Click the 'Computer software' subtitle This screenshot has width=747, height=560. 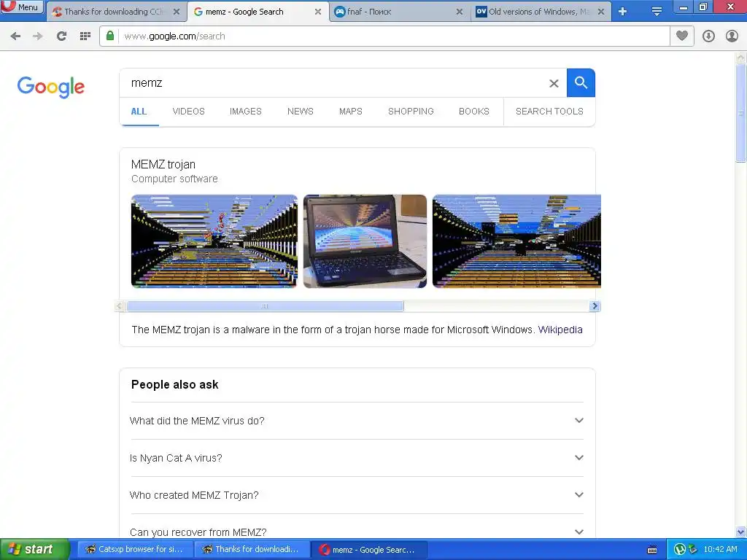pyautogui.click(x=174, y=179)
